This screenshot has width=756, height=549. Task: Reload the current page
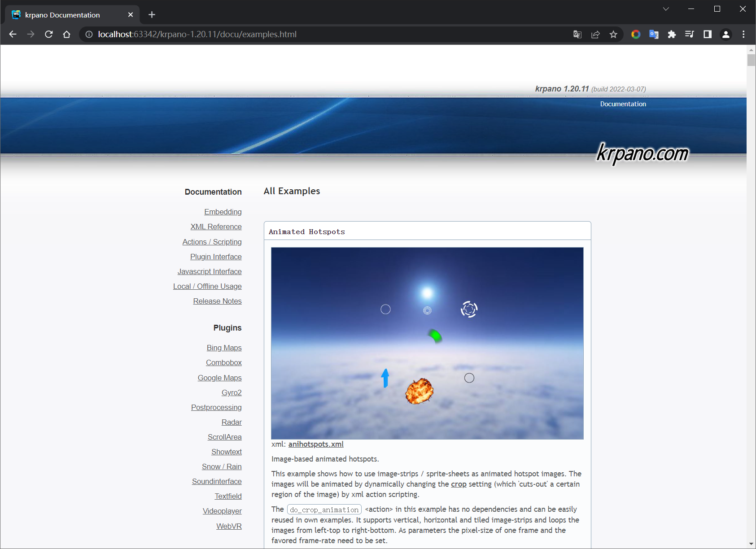(48, 34)
